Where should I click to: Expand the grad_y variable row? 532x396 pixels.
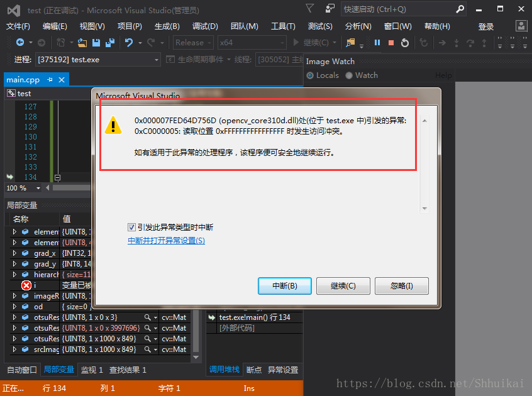point(14,263)
